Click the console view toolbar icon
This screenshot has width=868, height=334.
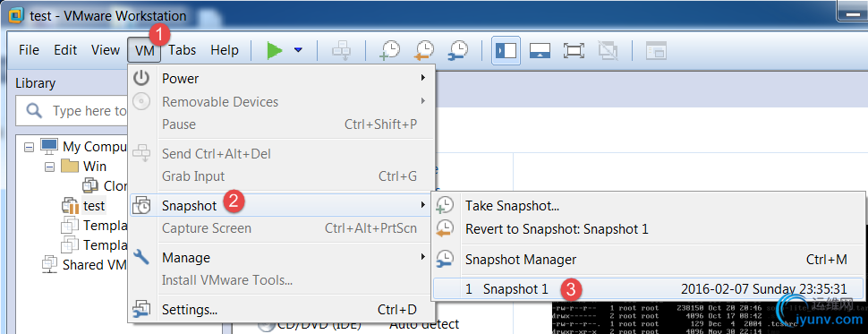coord(657,50)
